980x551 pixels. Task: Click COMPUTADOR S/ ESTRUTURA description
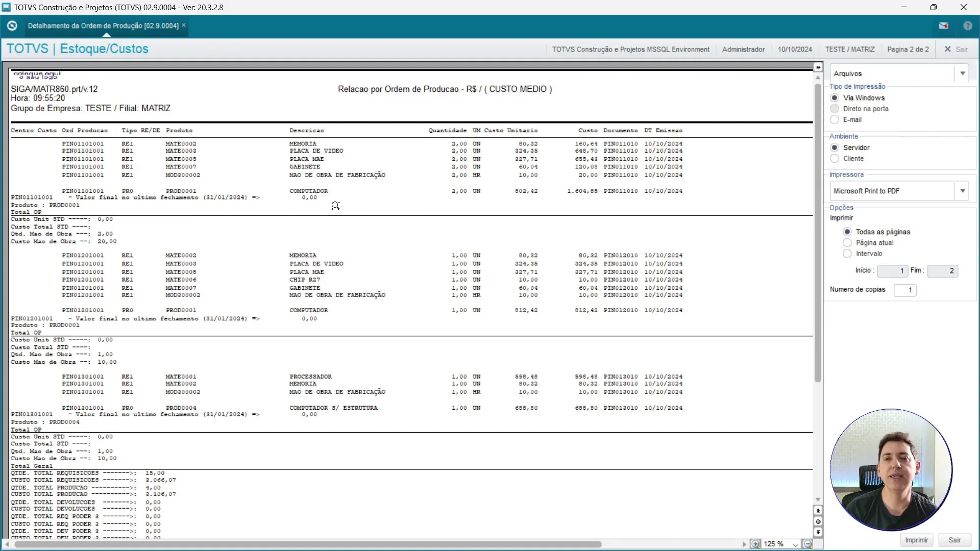pos(333,408)
